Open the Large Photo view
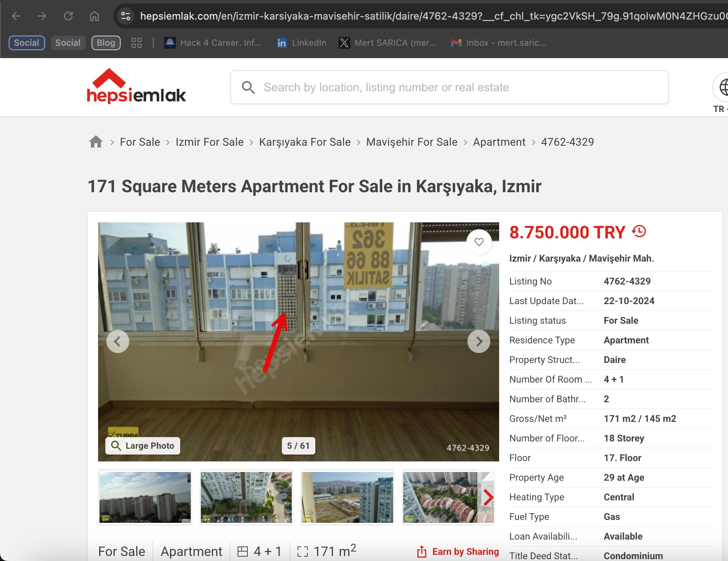The height and width of the screenshot is (561, 728). [142, 445]
